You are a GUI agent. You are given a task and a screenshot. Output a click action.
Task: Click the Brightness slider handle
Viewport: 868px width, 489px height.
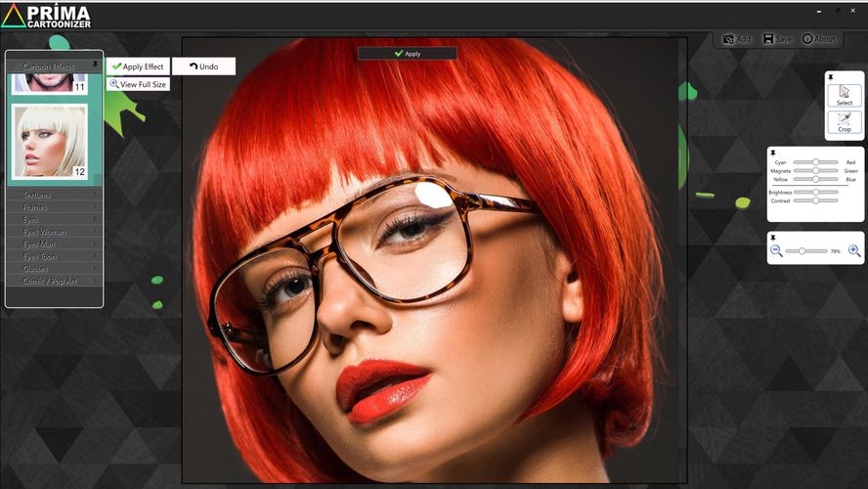pyautogui.click(x=815, y=192)
